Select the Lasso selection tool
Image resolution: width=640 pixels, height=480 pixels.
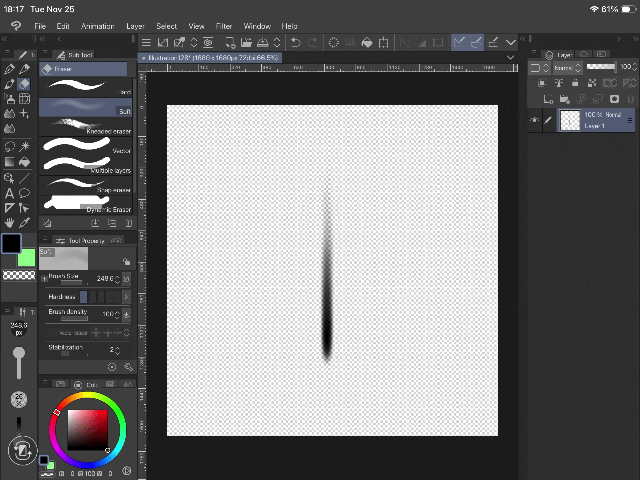pos(9,146)
